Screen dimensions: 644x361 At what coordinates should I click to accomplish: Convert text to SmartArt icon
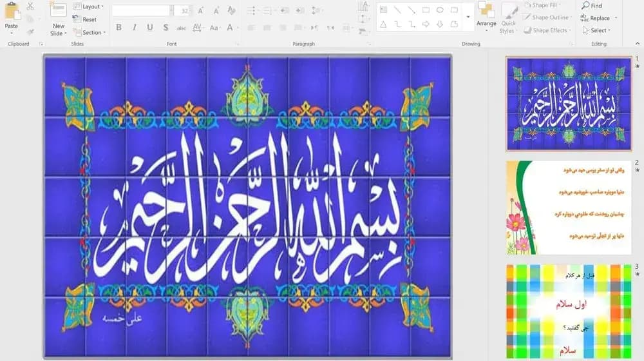point(363,32)
